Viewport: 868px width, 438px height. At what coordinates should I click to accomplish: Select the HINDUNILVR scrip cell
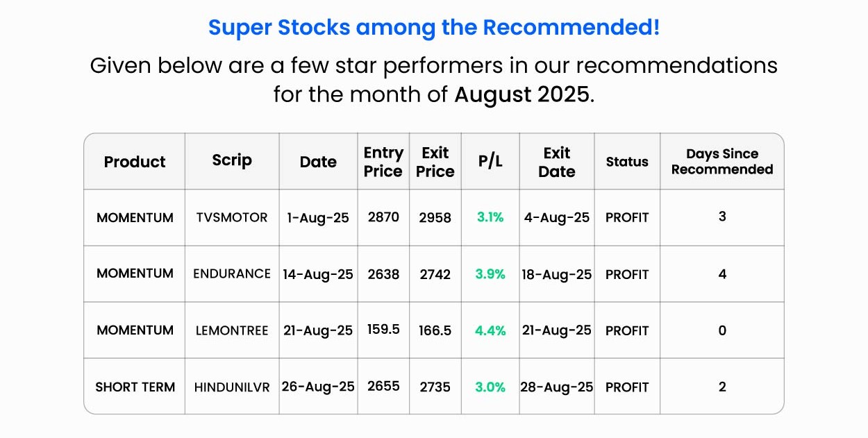coord(232,387)
